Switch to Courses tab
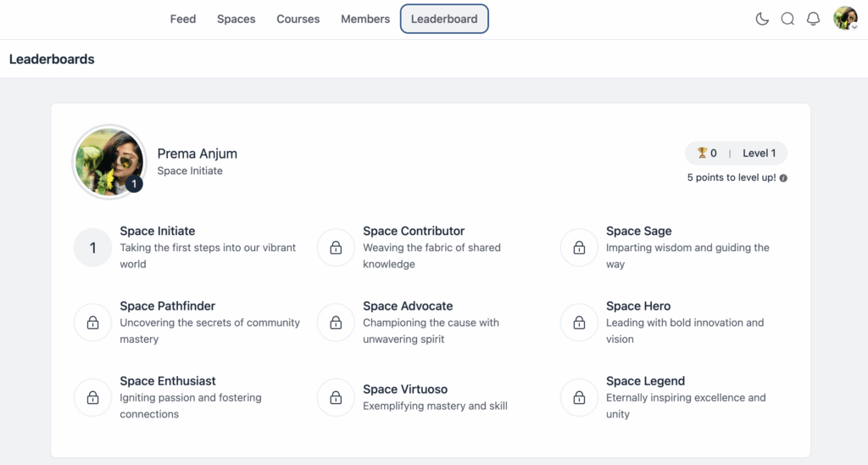The height and width of the screenshot is (465, 868). click(x=298, y=19)
